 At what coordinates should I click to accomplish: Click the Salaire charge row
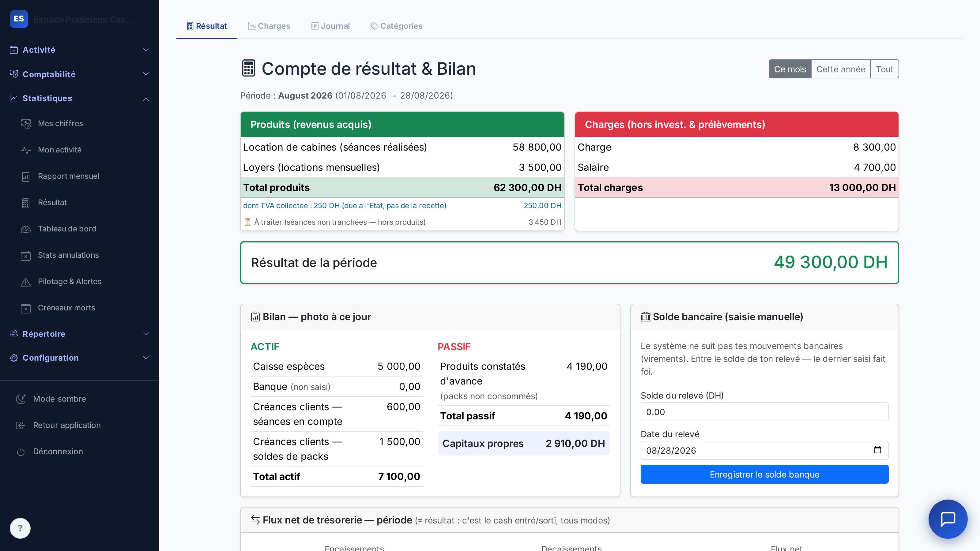(737, 167)
